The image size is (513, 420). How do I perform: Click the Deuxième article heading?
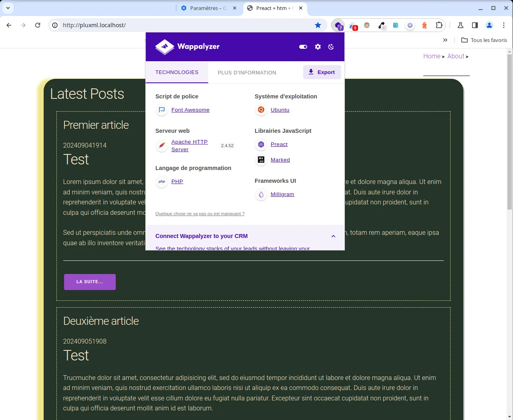101,321
